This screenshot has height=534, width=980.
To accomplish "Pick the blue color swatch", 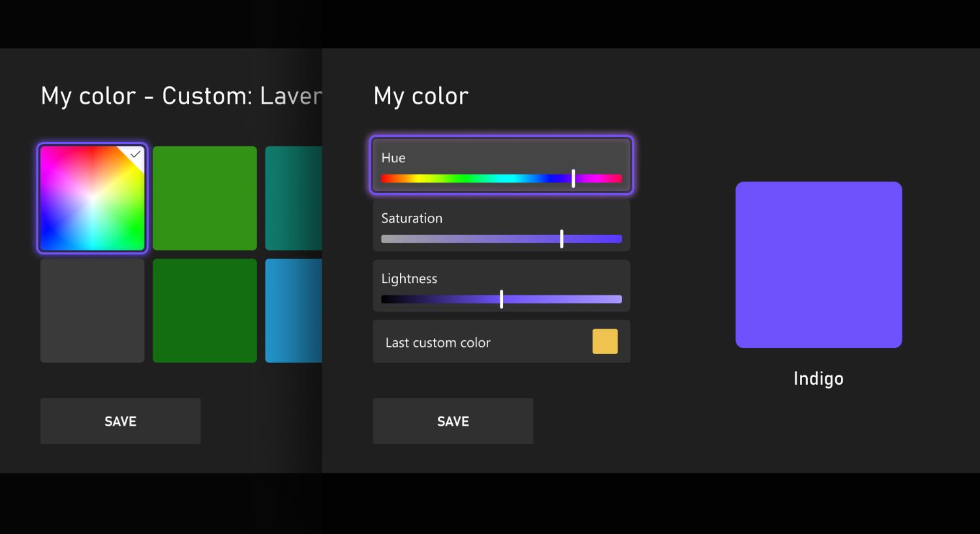I will coord(293,310).
